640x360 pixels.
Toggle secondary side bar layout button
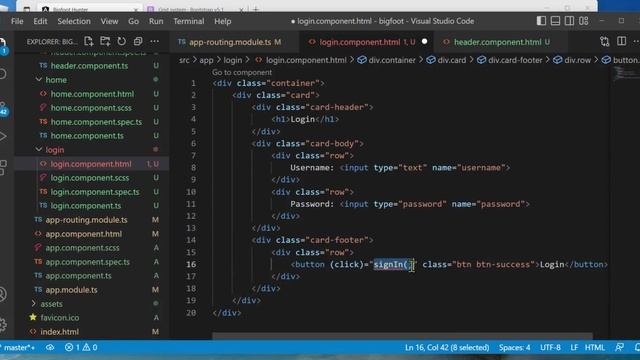pos(569,21)
